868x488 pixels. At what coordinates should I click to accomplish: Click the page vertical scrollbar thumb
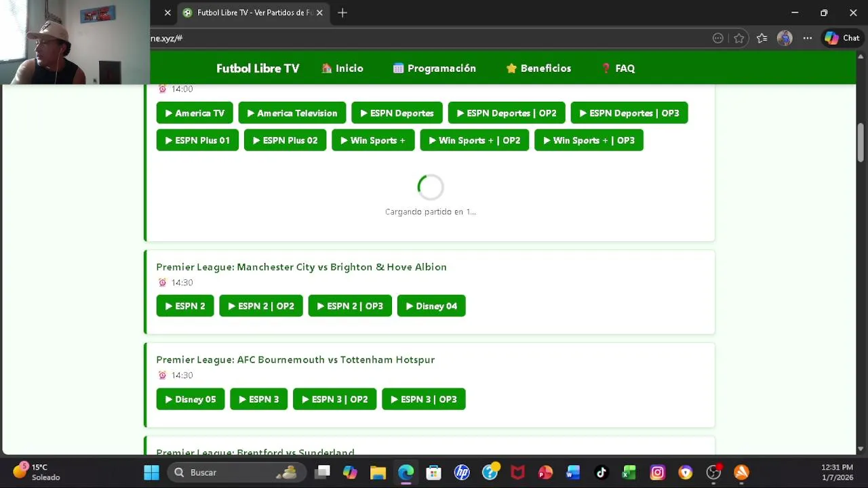861,142
